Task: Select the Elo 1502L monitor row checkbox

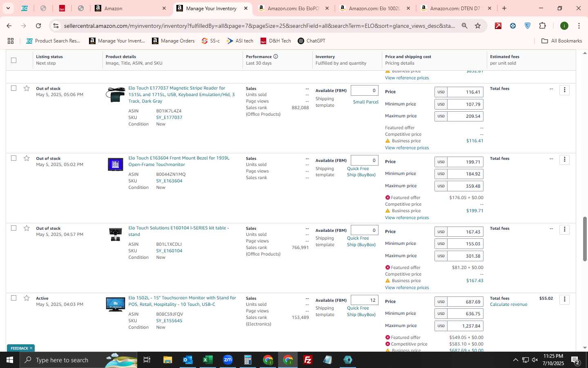Action: point(13,298)
